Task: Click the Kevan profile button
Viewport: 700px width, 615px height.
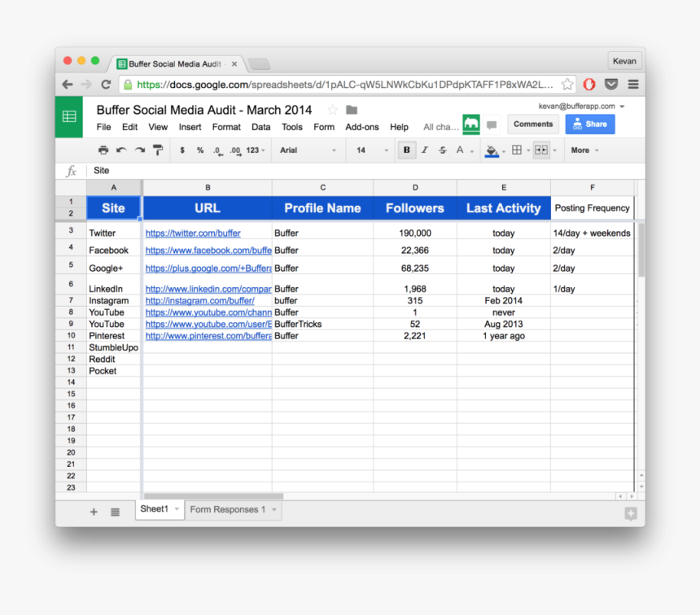Action: [624, 61]
